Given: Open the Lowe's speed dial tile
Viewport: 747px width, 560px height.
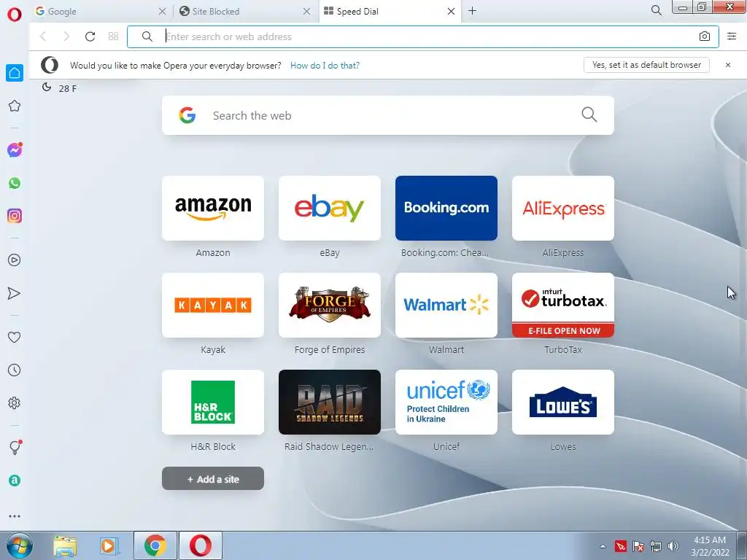Looking at the screenshot, I should (563, 402).
